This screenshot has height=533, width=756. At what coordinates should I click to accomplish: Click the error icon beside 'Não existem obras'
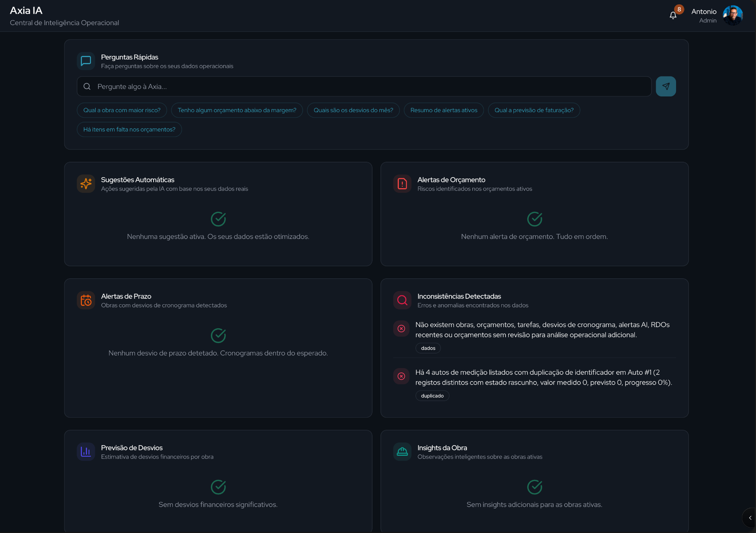pyautogui.click(x=401, y=329)
